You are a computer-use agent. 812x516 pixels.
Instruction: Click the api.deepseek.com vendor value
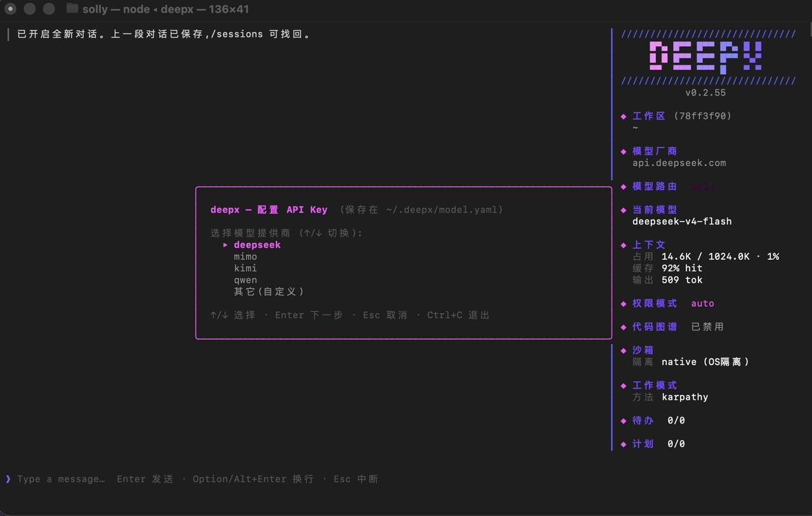[x=679, y=163]
